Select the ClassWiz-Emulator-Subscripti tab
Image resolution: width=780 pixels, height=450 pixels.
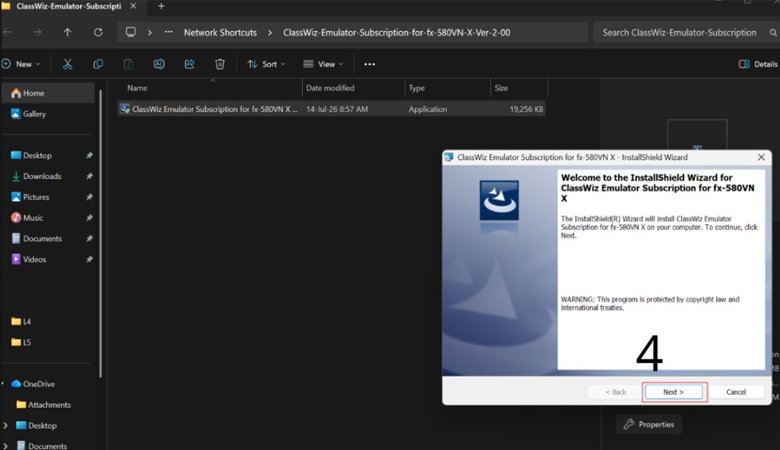point(68,6)
